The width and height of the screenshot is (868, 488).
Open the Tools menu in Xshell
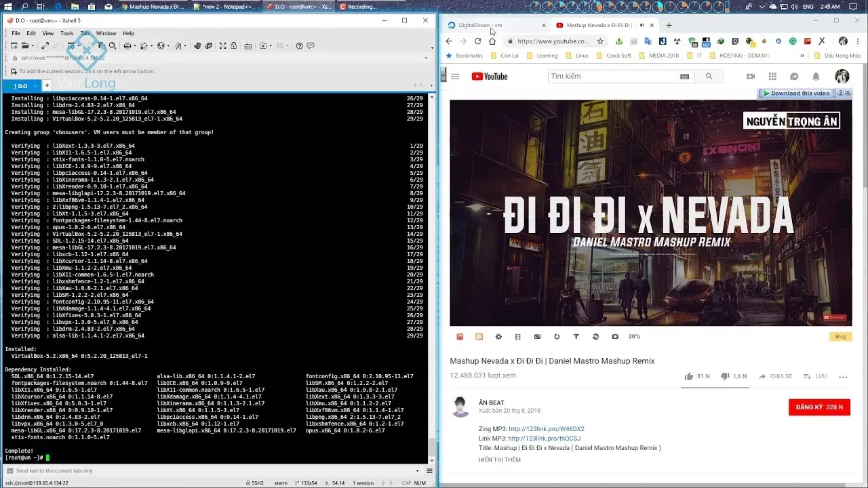(x=66, y=33)
